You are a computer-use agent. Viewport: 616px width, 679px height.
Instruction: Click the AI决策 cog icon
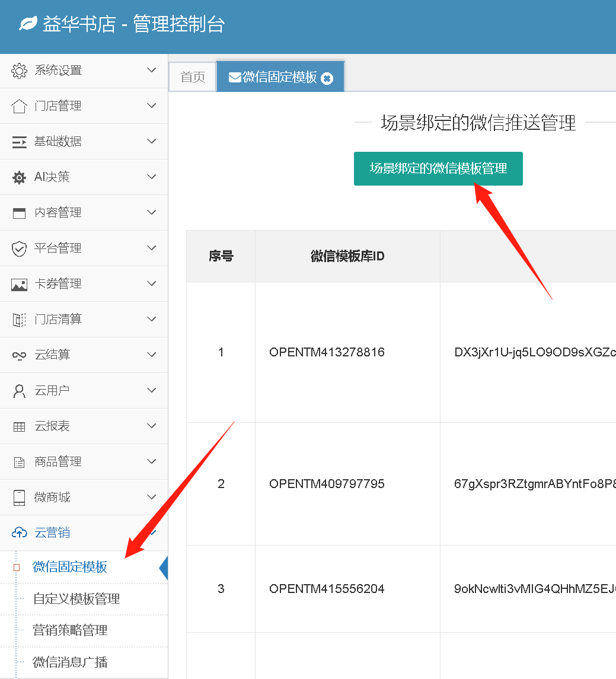(x=19, y=177)
